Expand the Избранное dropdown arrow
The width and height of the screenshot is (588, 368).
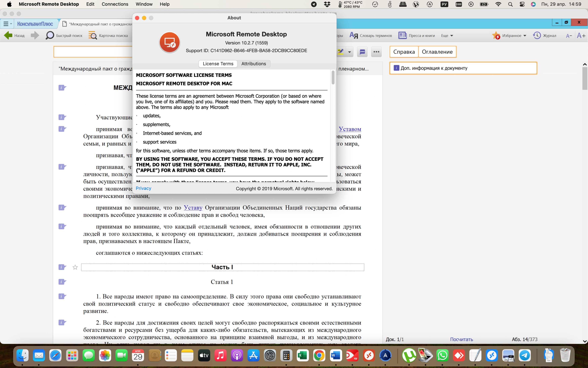pos(525,36)
